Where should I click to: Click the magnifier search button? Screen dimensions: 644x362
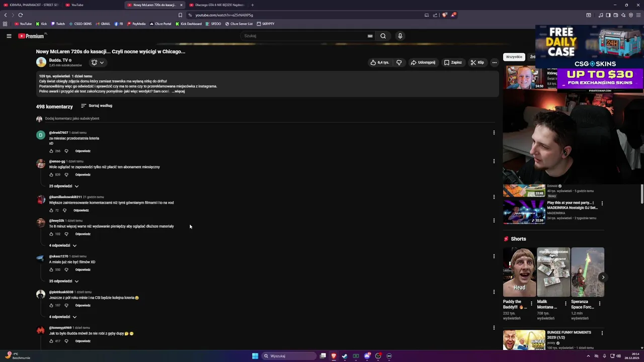point(383,36)
